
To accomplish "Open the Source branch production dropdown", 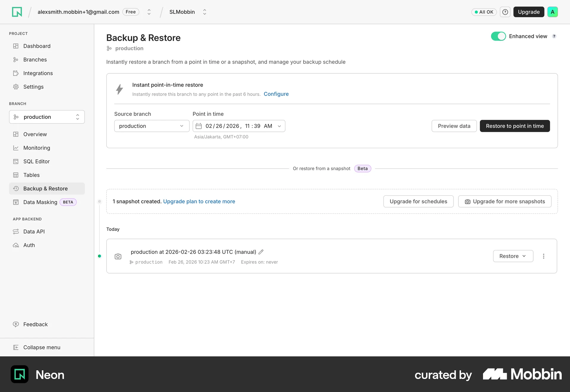I will (152, 126).
